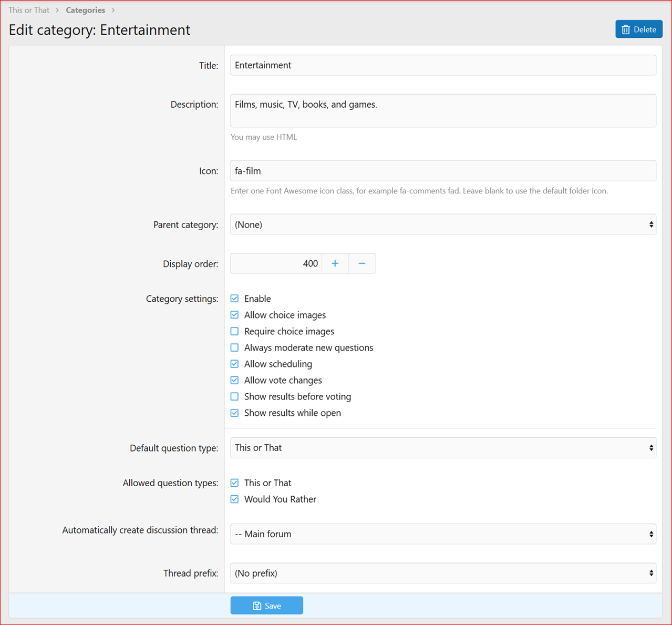Check Show results before voting
Screen dimensions: 672x625
coord(234,396)
